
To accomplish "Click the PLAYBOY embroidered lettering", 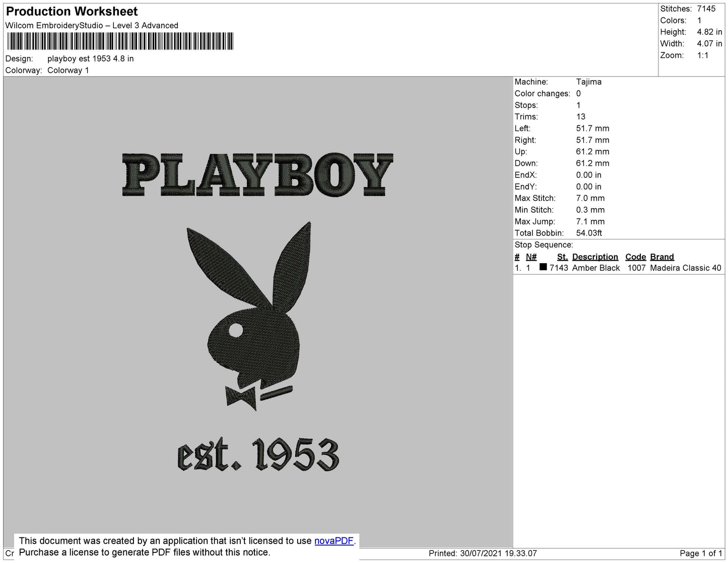I will pos(257,174).
